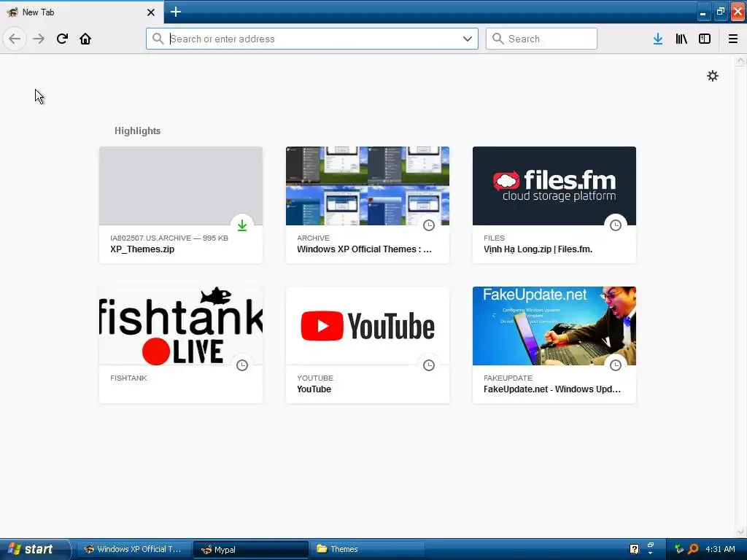Viewport: 747px width, 560px height.
Task: Switch to Windows XP Official T... taskbar window
Action: 133,549
